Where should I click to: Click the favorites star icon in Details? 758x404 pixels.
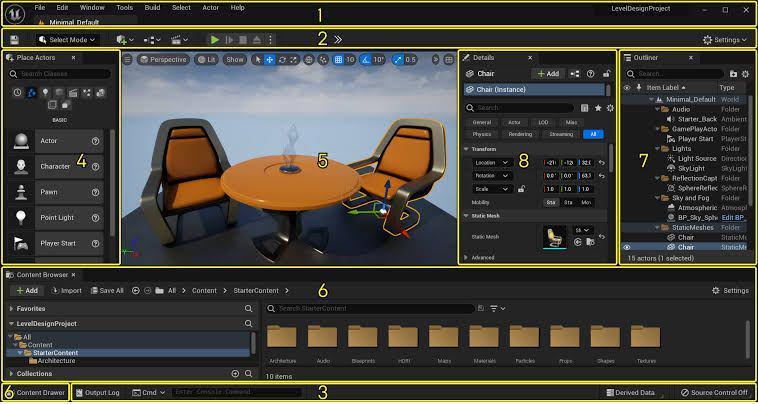coord(598,108)
